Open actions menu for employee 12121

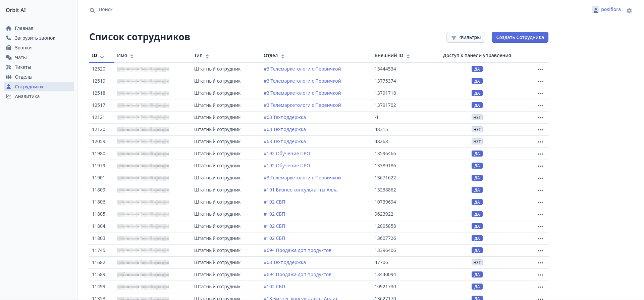tap(540, 118)
